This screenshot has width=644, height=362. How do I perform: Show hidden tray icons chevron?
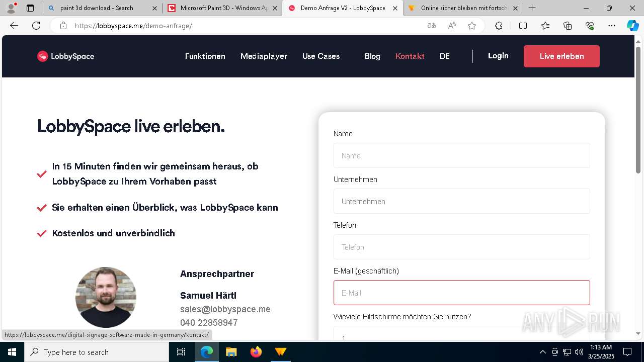(x=542, y=352)
